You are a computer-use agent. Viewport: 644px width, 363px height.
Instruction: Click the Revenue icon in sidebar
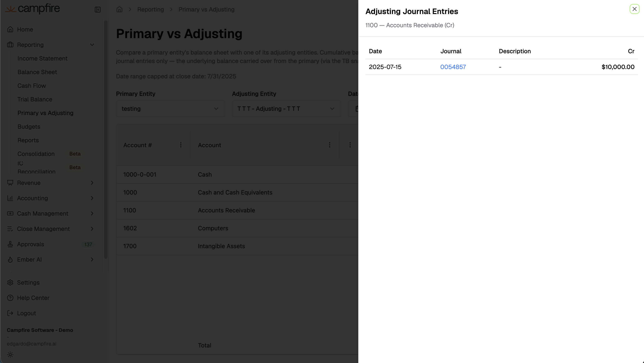coord(10,183)
